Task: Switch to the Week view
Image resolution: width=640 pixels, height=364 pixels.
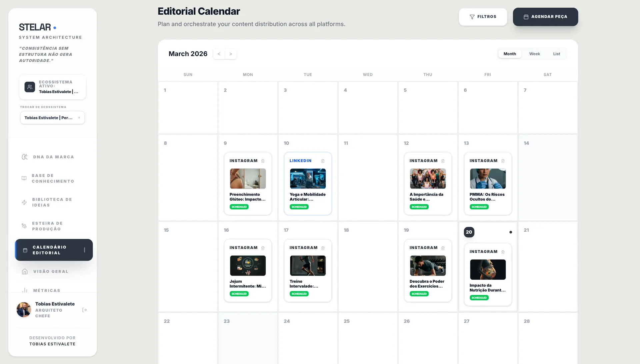Action: click(x=534, y=54)
